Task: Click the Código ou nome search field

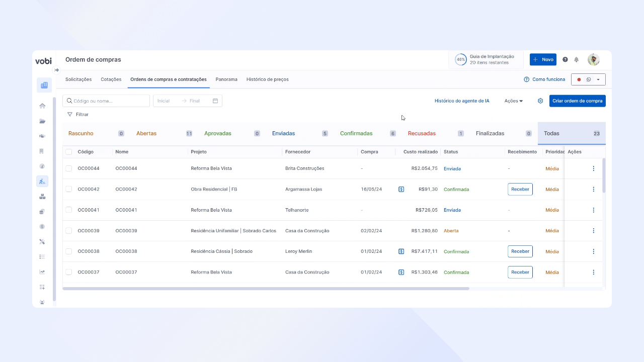Action: coord(106,101)
